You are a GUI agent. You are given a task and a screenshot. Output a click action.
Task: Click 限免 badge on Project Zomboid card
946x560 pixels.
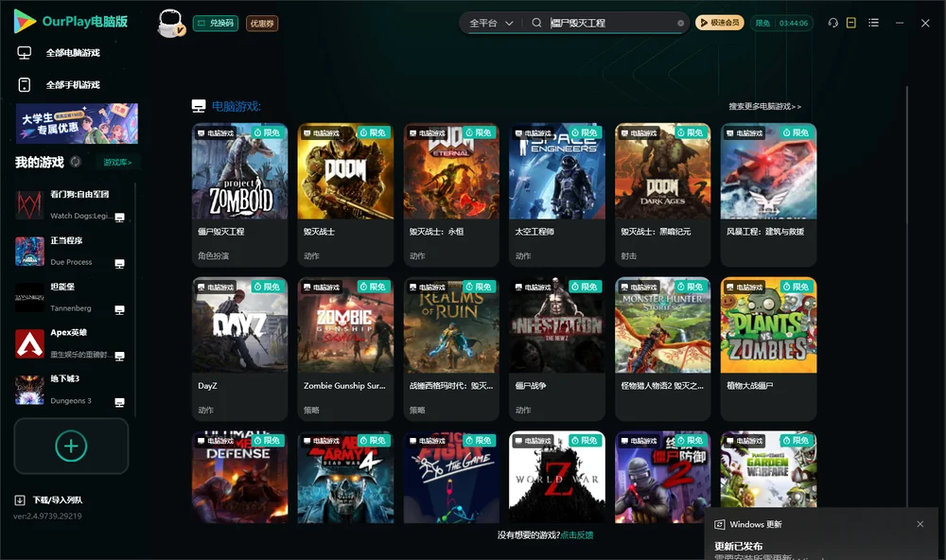coord(268,132)
